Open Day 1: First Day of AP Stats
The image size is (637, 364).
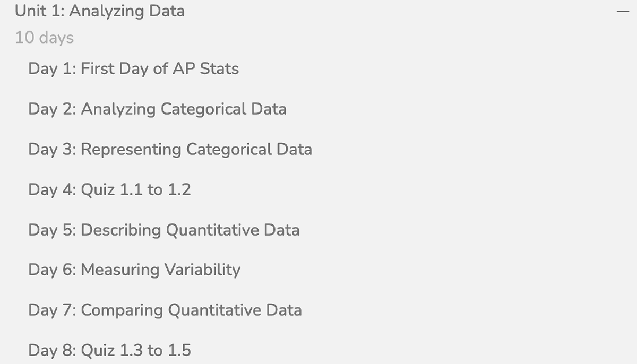(133, 69)
